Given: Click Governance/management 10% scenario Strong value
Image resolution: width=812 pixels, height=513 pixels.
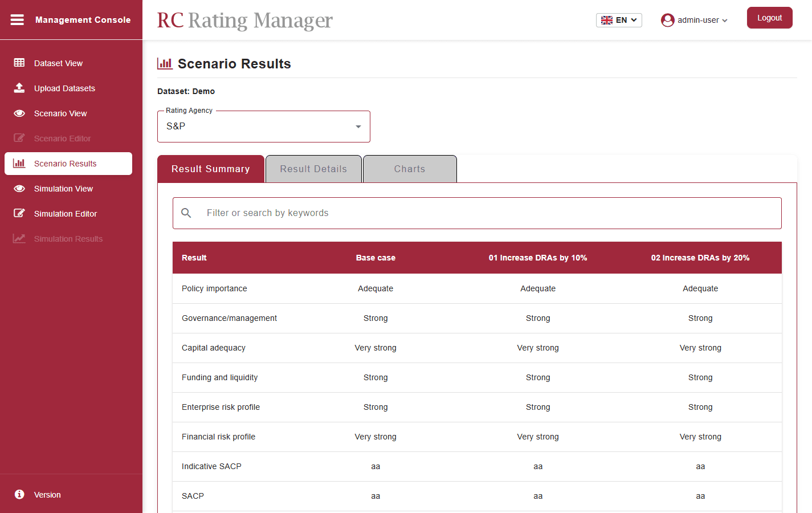Looking at the screenshot, I should 538,318.
